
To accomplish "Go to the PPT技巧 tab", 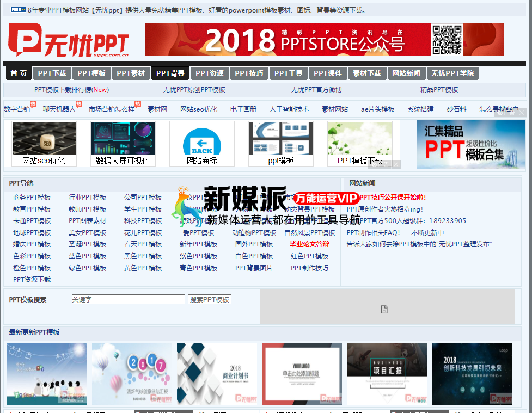I will 249,73.
